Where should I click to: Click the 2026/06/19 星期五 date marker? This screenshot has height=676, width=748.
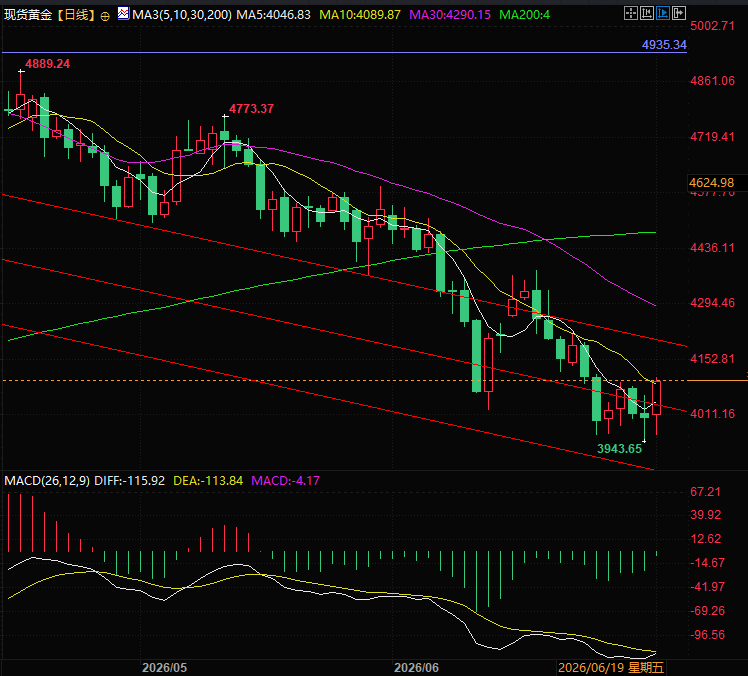[x=611, y=667]
